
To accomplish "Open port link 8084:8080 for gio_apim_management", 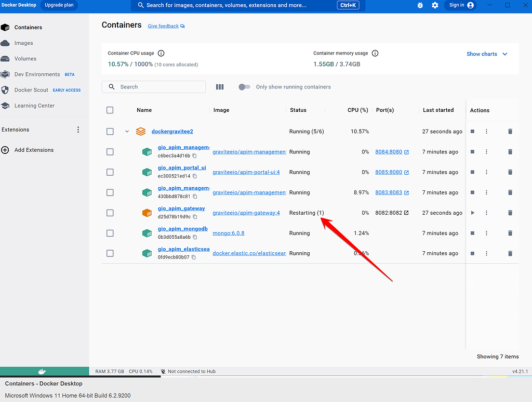I will [389, 151].
